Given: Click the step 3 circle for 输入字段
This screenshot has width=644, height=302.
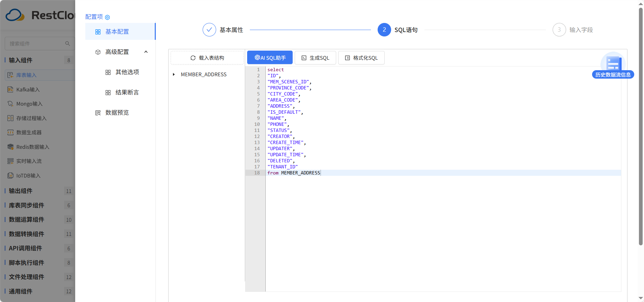Looking at the screenshot, I should tap(559, 30).
